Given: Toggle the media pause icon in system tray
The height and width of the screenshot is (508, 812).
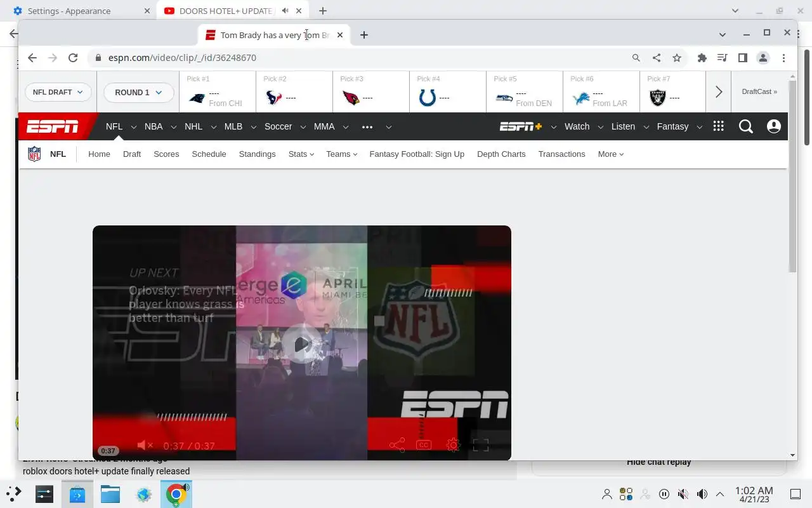Looking at the screenshot, I should pyautogui.click(x=664, y=494).
